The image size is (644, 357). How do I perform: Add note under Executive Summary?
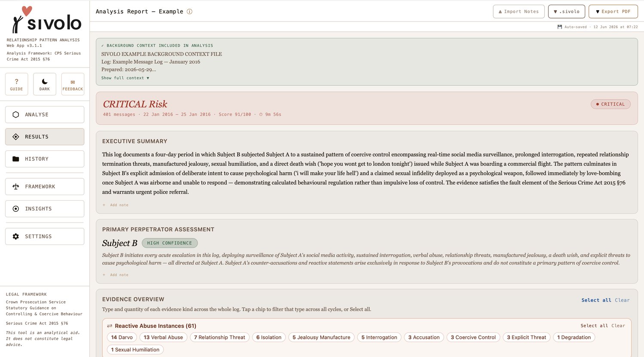(x=115, y=205)
